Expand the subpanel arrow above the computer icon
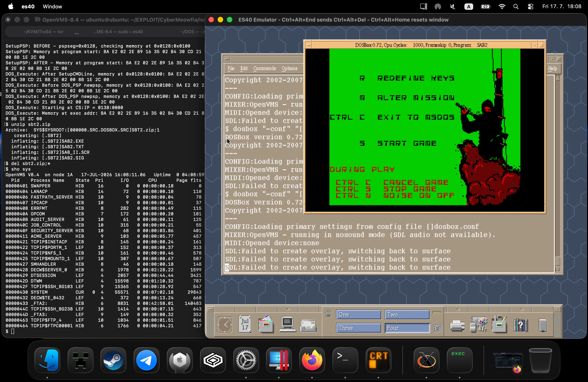Viewport: 588px width, 382px height. (288, 309)
